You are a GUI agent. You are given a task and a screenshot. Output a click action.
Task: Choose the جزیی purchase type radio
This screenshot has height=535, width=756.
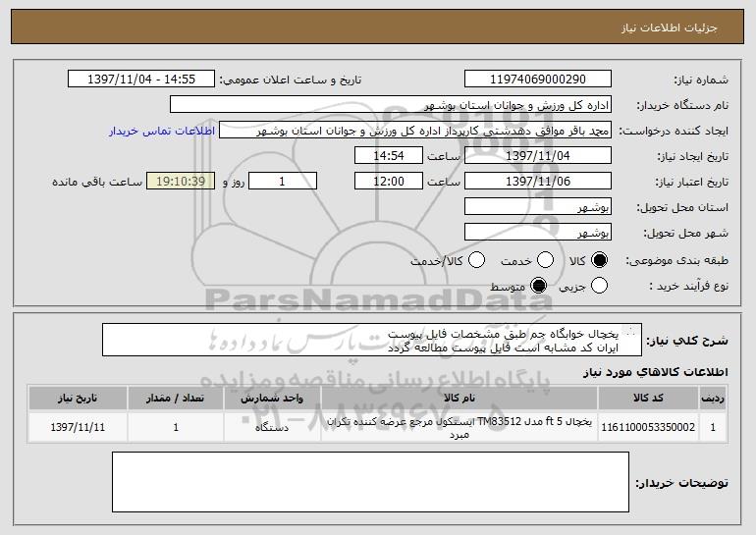click(599, 286)
